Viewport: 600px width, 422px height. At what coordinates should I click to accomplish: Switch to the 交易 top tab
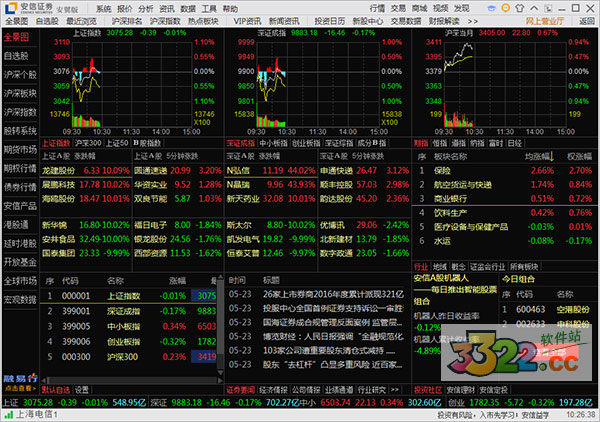pos(398,8)
